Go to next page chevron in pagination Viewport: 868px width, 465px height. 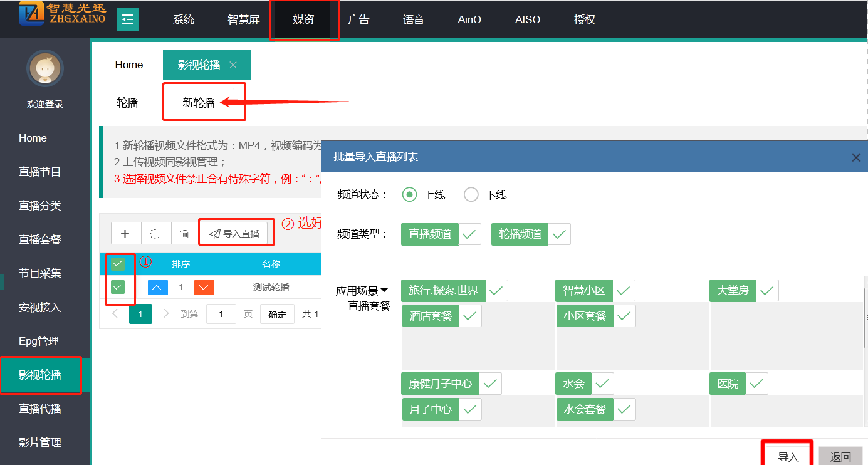point(166,314)
